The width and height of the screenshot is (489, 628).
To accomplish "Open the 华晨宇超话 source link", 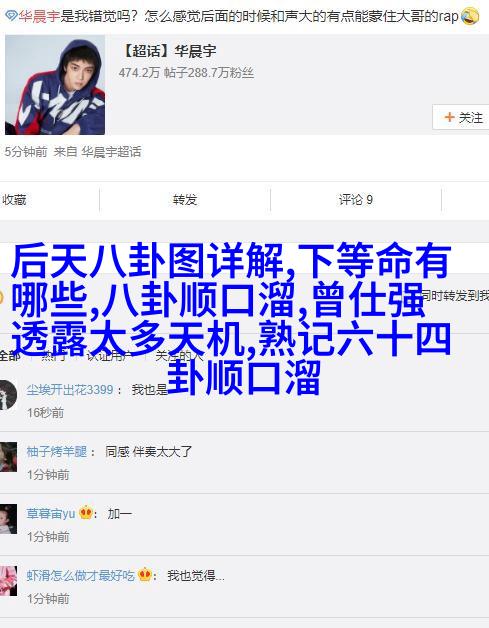I will tap(111, 152).
